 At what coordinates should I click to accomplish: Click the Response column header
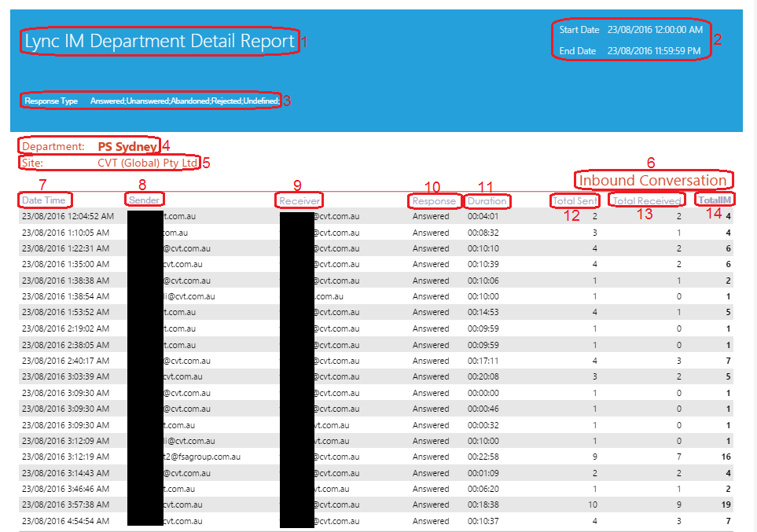pyautogui.click(x=434, y=201)
